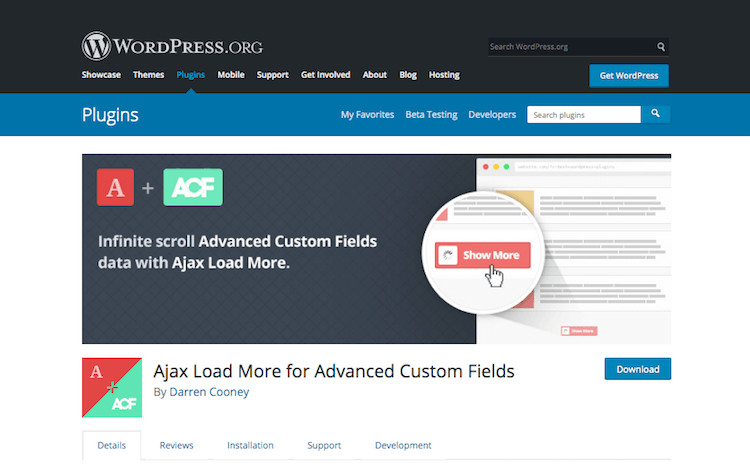The height and width of the screenshot is (467, 750).
Task: Click the plugin banner image
Action: 376,249
